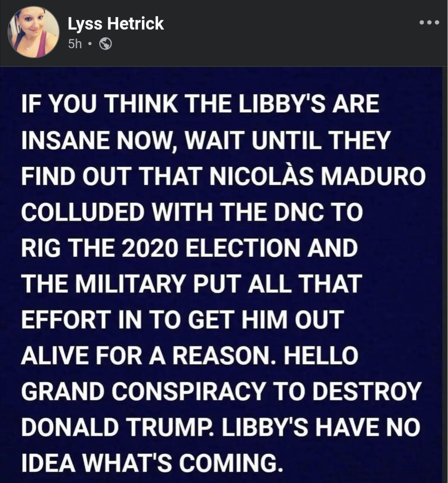The width and height of the screenshot is (448, 483).
Task: Click the words FIND OUT THAT in the post
Action: [x=112, y=176]
